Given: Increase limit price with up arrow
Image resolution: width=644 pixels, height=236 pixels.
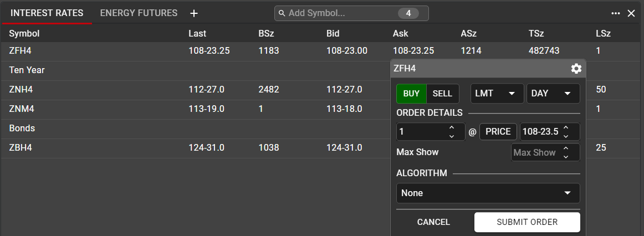Looking at the screenshot, I should click(566, 128).
